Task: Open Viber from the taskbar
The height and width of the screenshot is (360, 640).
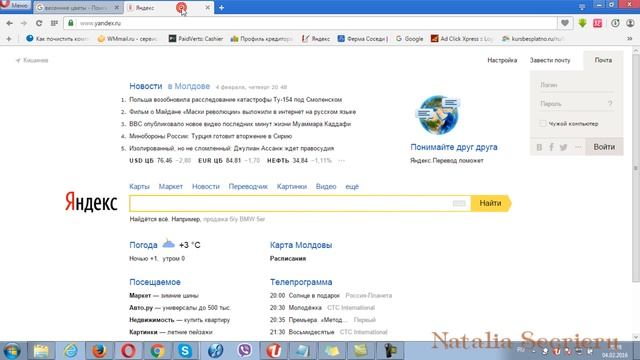Action: pyautogui.click(x=244, y=351)
